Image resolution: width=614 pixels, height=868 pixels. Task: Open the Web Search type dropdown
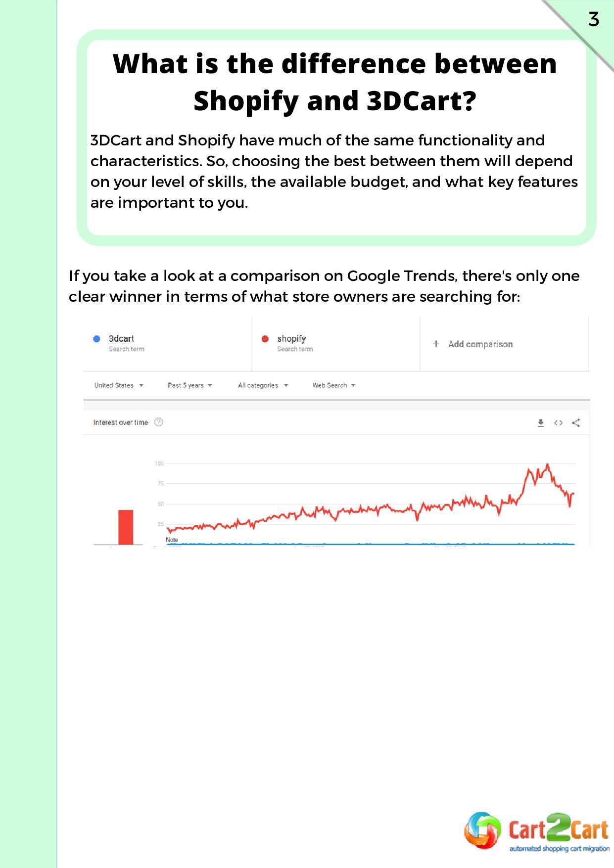334,385
